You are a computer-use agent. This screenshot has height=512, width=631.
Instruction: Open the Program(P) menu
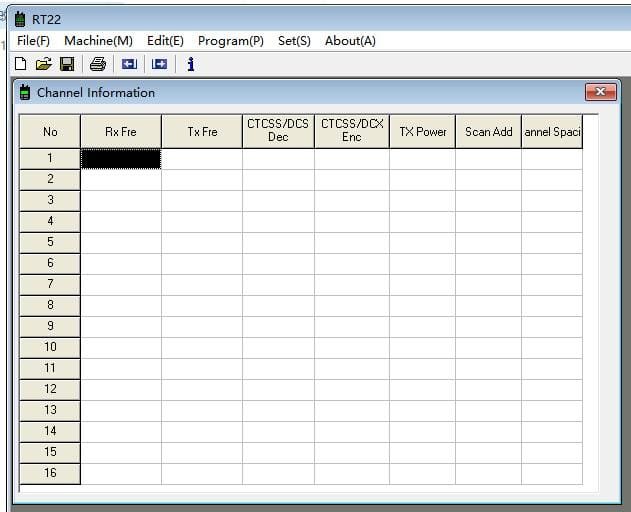click(231, 41)
